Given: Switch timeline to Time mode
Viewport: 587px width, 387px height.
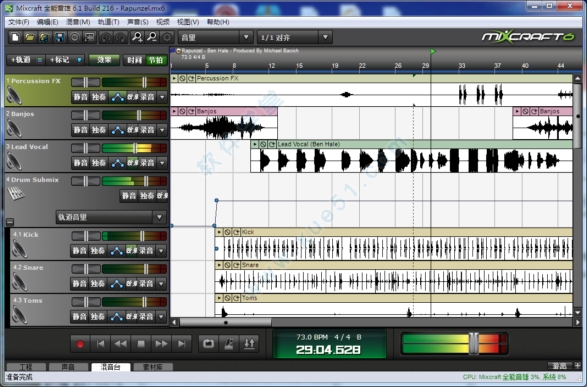Looking at the screenshot, I should 134,60.
